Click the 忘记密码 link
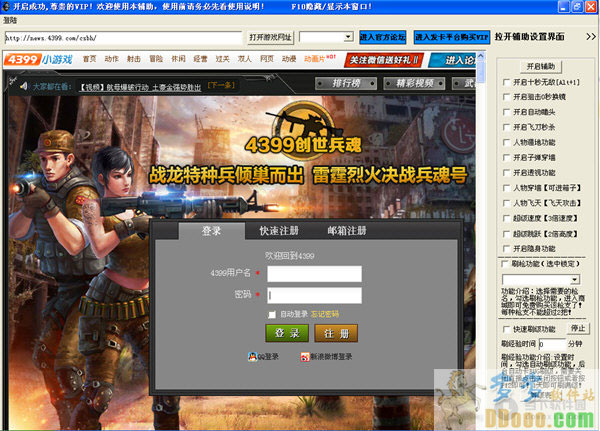600x431 pixels. click(324, 314)
